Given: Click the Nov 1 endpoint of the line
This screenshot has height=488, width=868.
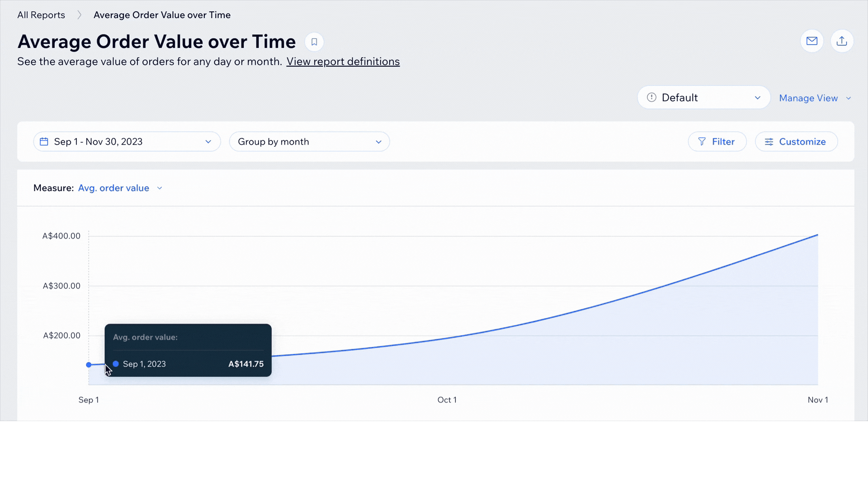Looking at the screenshot, I should click(817, 235).
